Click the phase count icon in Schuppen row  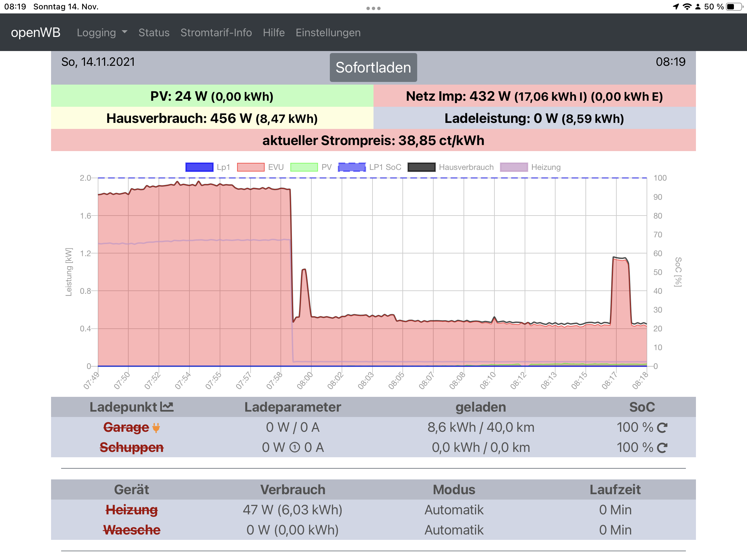coord(295,448)
